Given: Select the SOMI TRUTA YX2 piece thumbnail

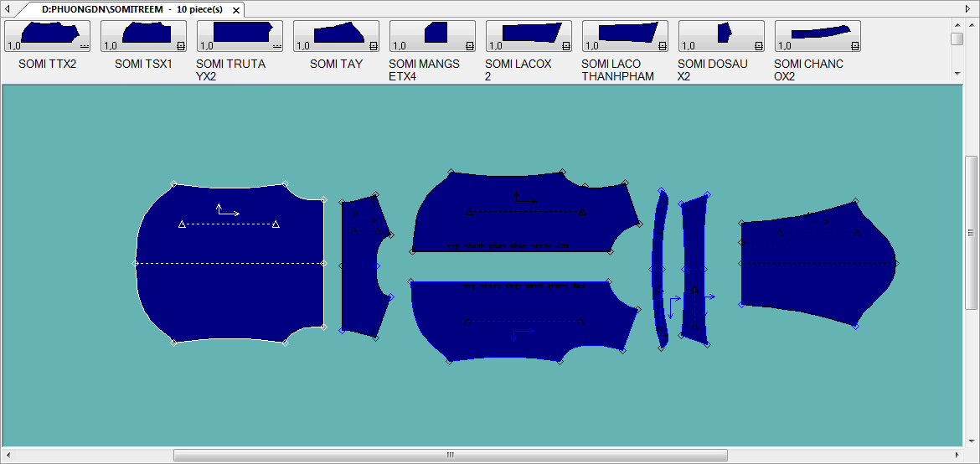Looking at the screenshot, I should point(240,36).
